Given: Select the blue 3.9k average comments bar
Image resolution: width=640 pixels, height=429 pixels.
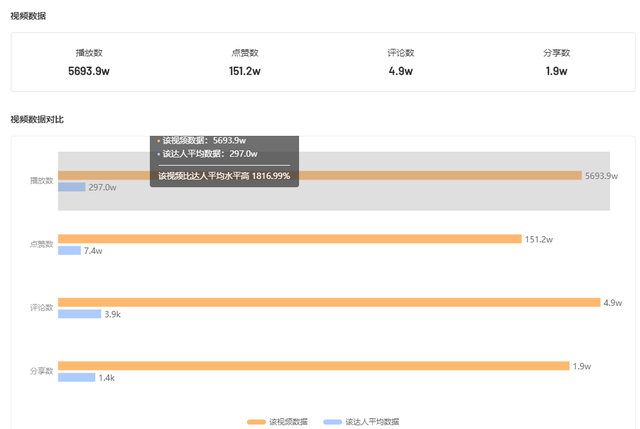Looking at the screenshot, I should tap(79, 314).
